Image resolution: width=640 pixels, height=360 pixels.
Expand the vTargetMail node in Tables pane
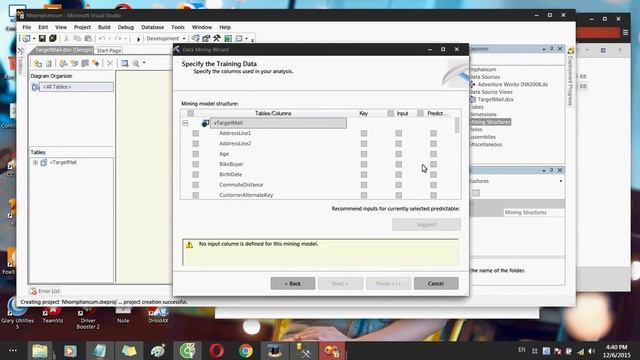point(36,162)
